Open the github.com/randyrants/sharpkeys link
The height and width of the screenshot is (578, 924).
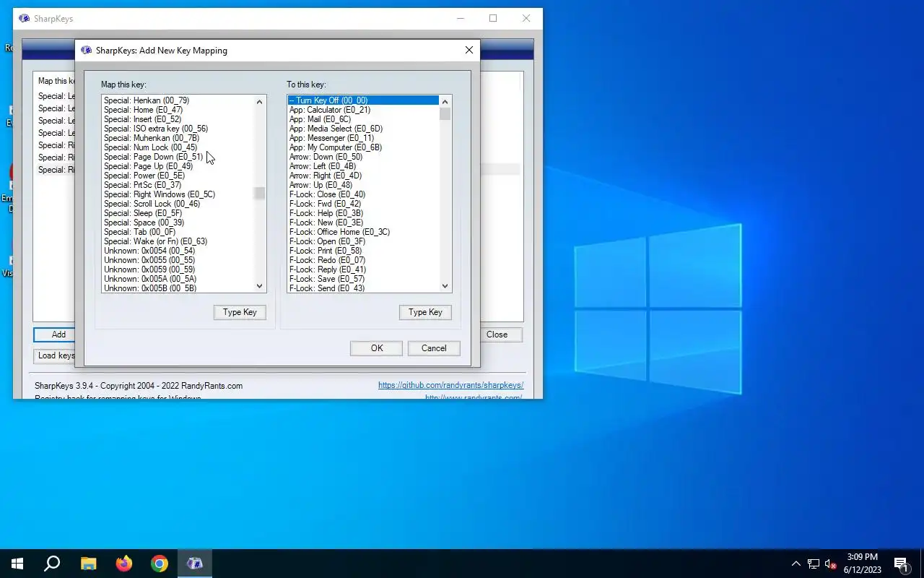[x=450, y=386]
